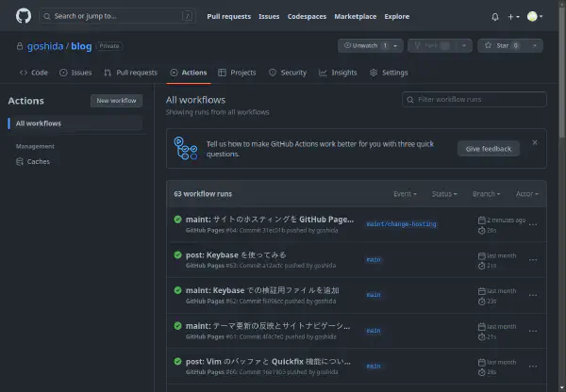
Task: Open the Actor filter dropdown
Action: coord(527,194)
